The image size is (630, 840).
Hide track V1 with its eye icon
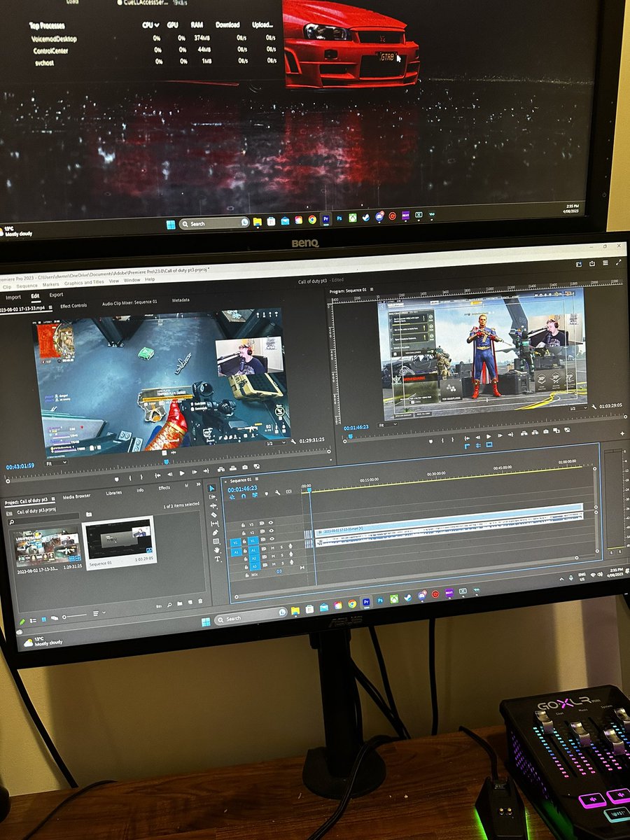[x=272, y=540]
